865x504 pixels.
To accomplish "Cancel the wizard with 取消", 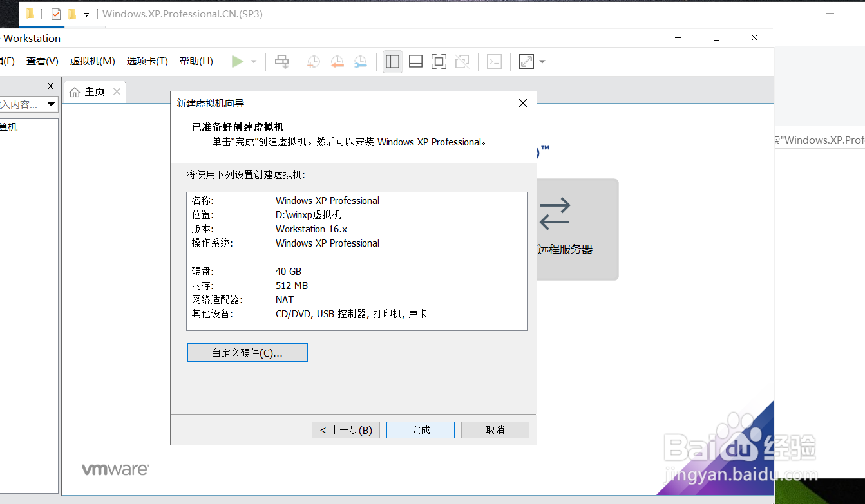I will pos(495,430).
